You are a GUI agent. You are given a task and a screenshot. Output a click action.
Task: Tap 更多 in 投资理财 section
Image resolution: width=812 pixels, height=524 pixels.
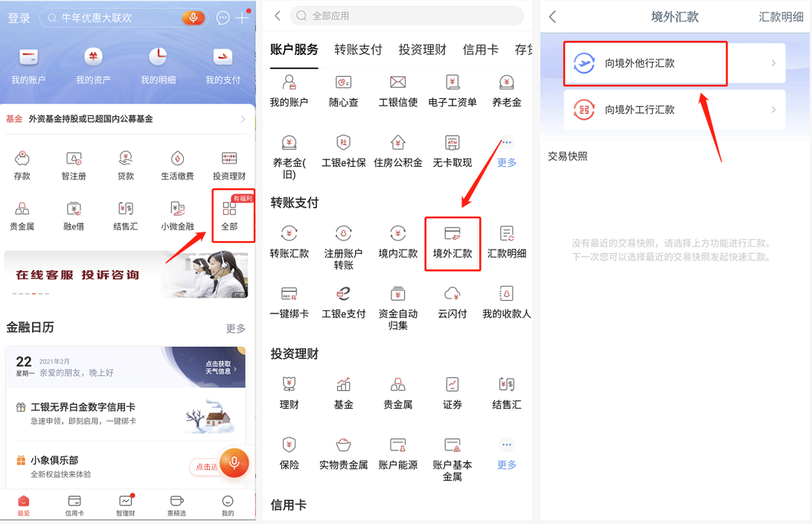click(506, 455)
